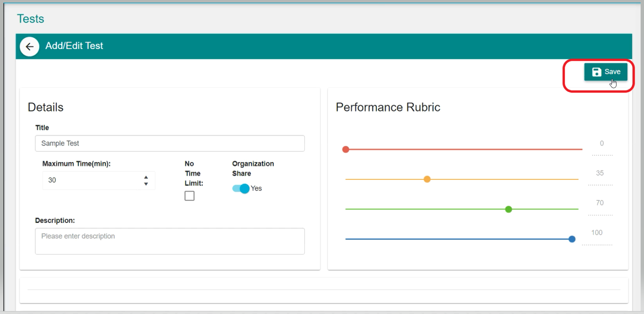Save the test with the Save button
644x314 pixels.
click(606, 72)
